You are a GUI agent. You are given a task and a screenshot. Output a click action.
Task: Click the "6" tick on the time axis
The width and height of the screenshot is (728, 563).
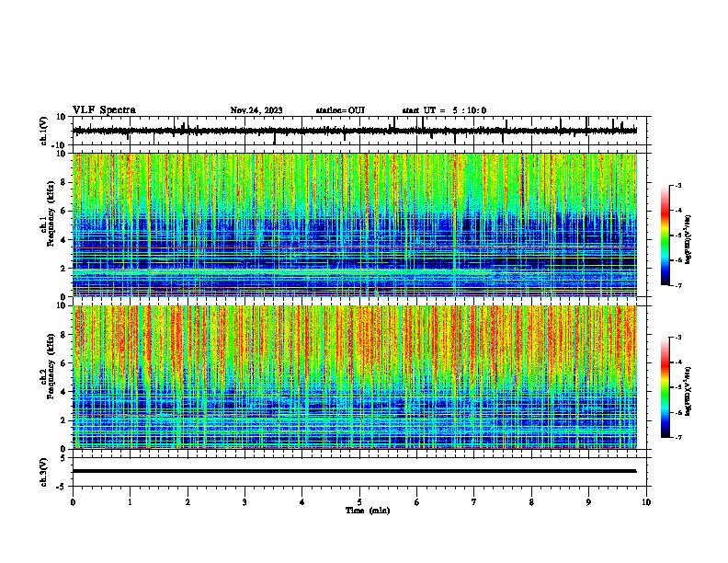tap(417, 502)
